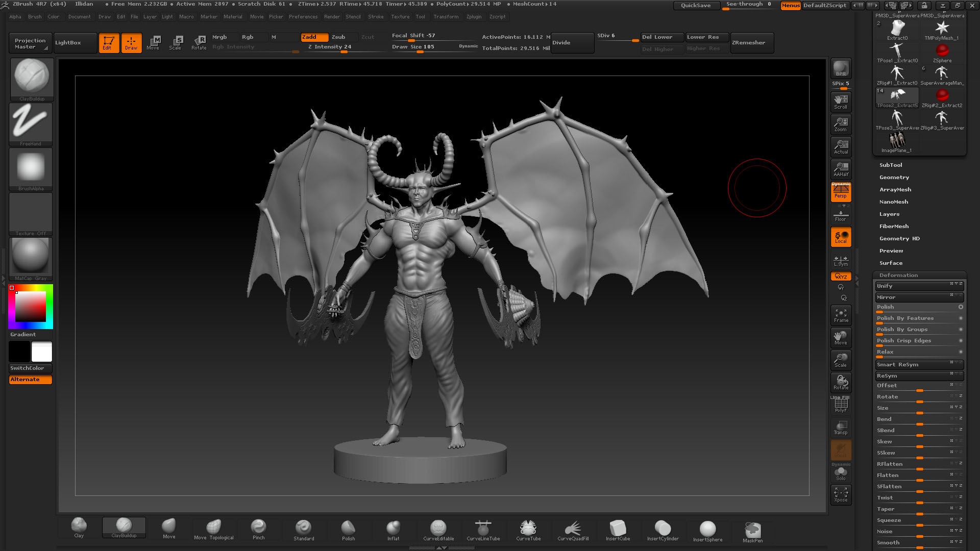The height and width of the screenshot is (551, 980).
Task: Choose the InsertSphere brush
Action: click(707, 531)
